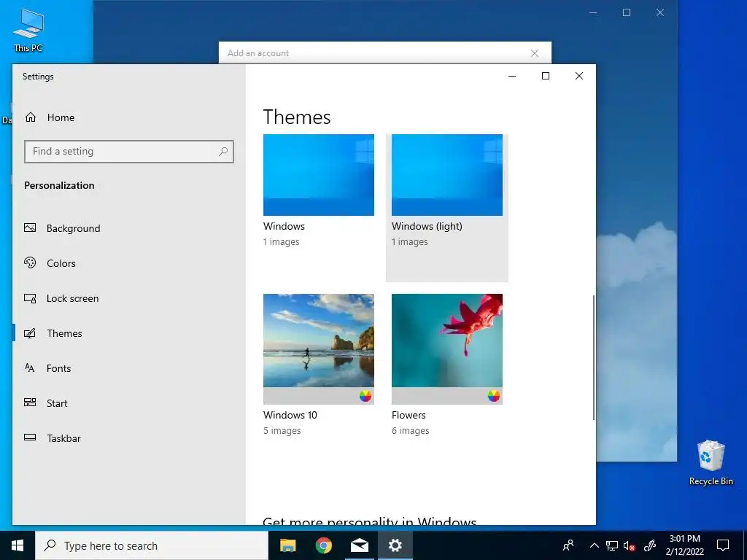Viewport: 747px width, 560px height.
Task: Click the search magnifier in Find a setting
Action: coord(223,152)
